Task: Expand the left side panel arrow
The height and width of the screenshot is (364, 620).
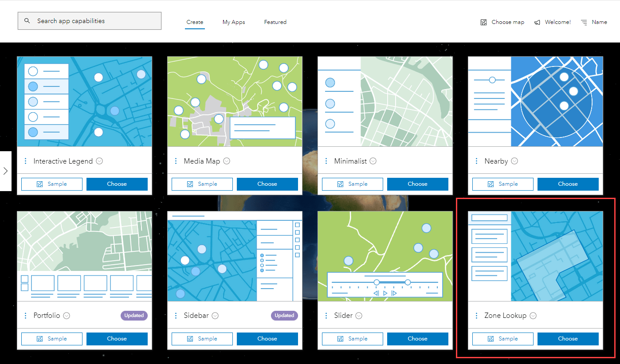Action: tap(6, 171)
